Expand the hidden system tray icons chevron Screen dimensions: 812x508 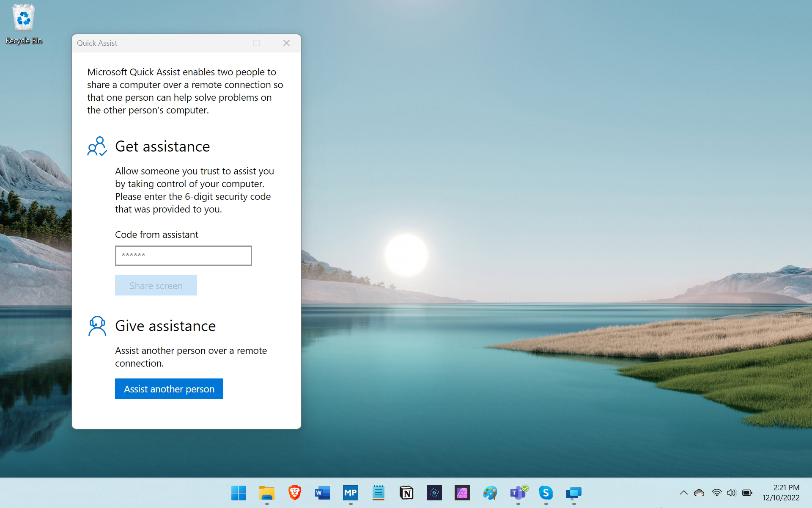coord(683,493)
